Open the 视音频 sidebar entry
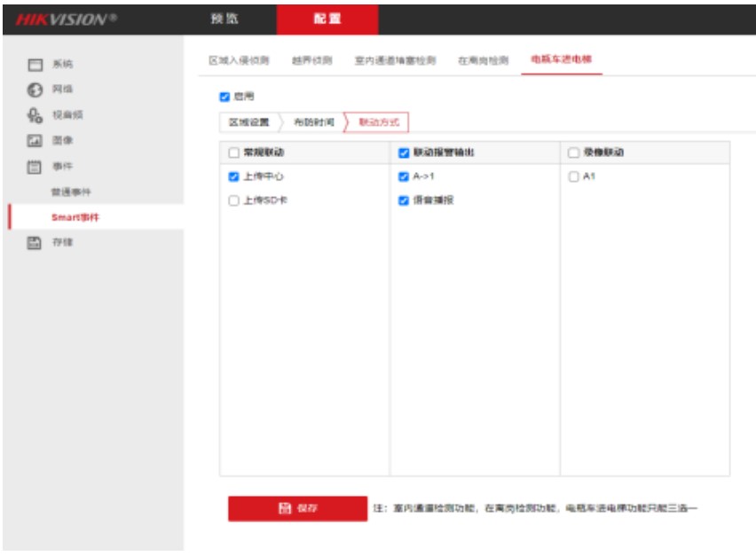Image resolution: width=756 pixels, height=556 pixels. pyautogui.click(x=67, y=114)
